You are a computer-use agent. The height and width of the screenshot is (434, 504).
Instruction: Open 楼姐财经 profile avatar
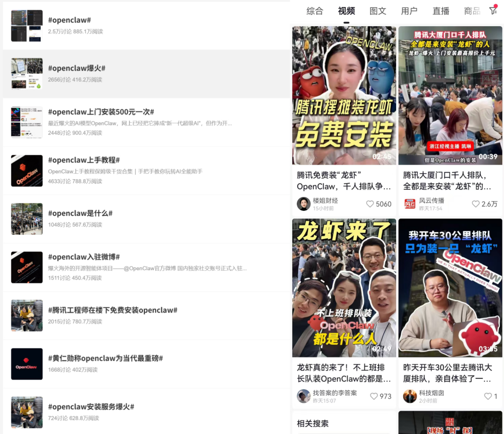pos(303,204)
